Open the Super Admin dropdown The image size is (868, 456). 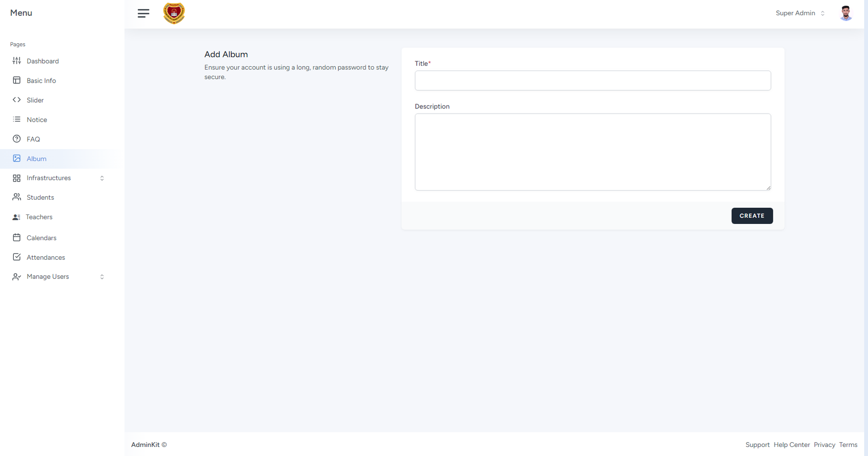[800, 13]
